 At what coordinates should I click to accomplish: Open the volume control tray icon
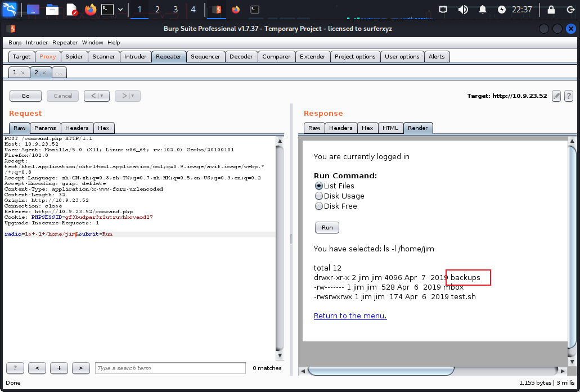point(463,10)
